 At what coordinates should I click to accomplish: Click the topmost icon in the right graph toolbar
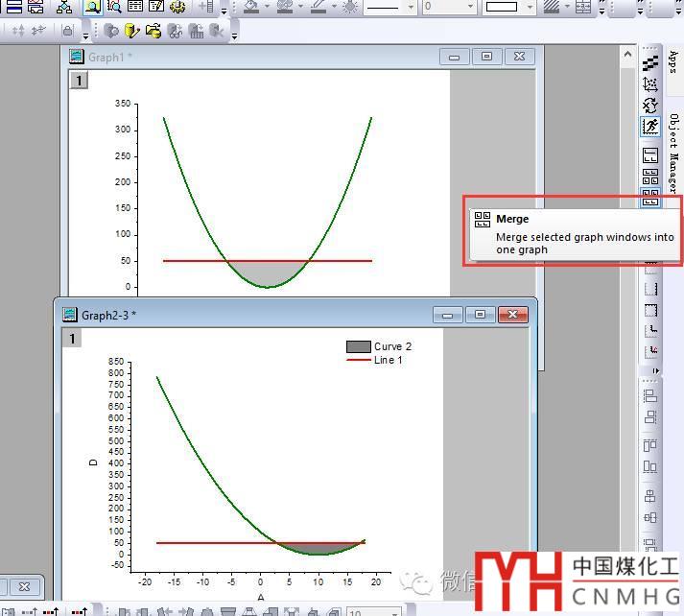[650, 63]
